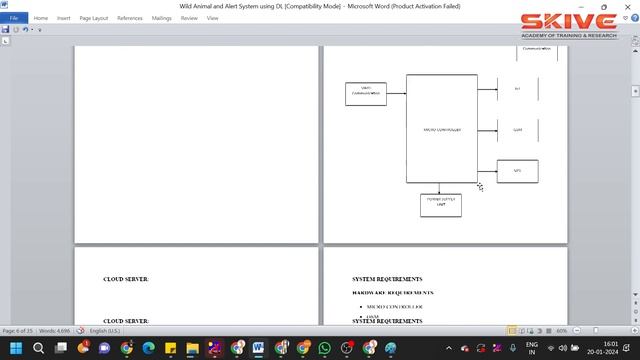Select the GPS box in diagram
Viewport: 640px width, 360px height.
tap(518, 171)
